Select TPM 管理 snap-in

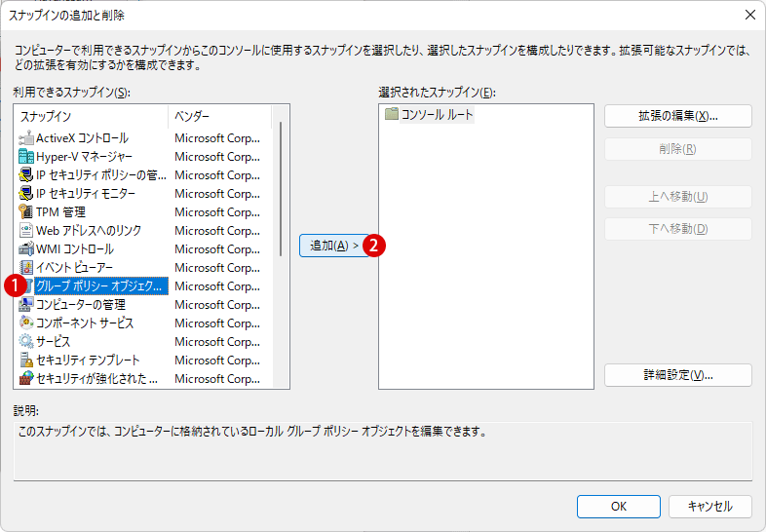tap(60, 212)
